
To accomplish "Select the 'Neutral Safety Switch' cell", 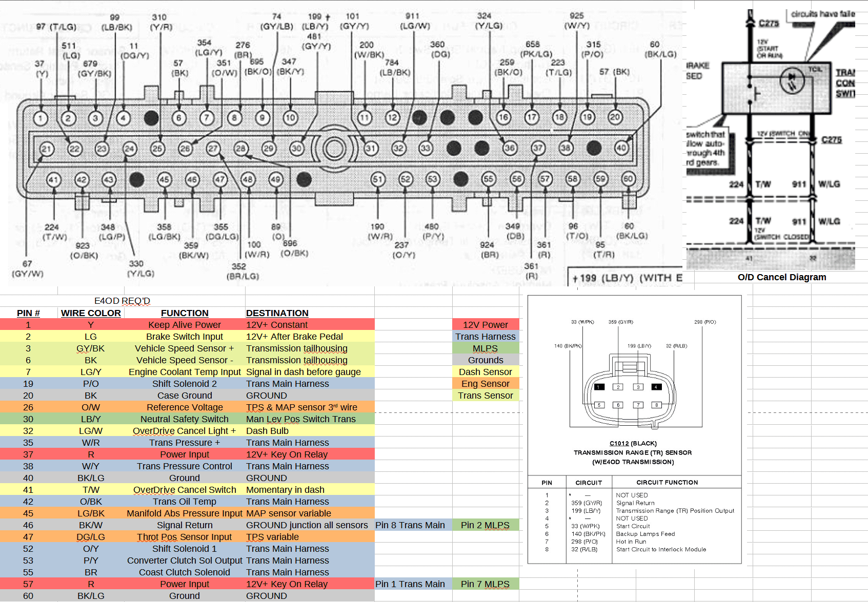I will 185,419.
